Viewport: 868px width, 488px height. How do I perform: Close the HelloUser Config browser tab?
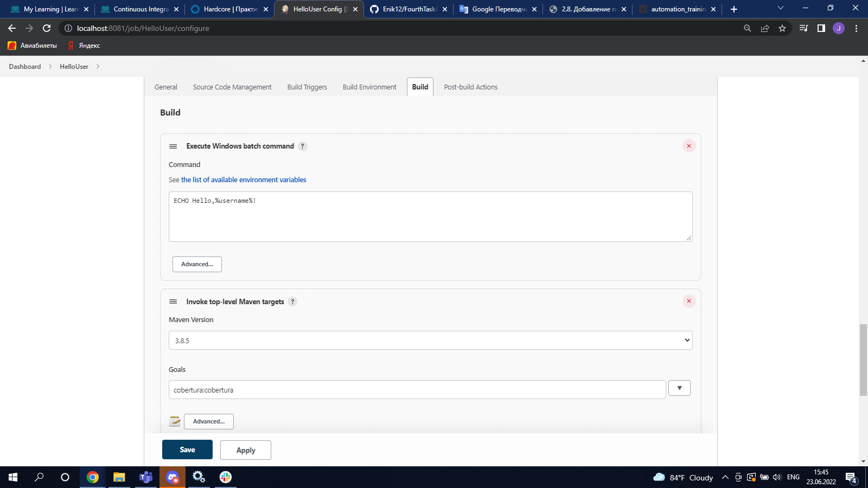point(355,9)
